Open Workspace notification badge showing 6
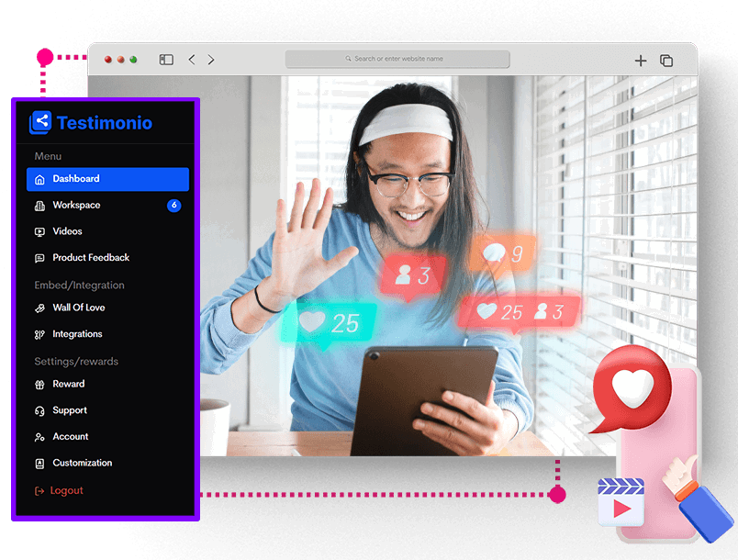This screenshot has height=560, width=738. pyautogui.click(x=173, y=206)
